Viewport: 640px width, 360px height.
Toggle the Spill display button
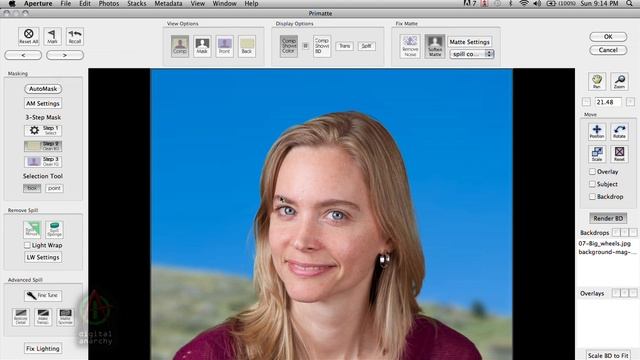click(x=367, y=46)
